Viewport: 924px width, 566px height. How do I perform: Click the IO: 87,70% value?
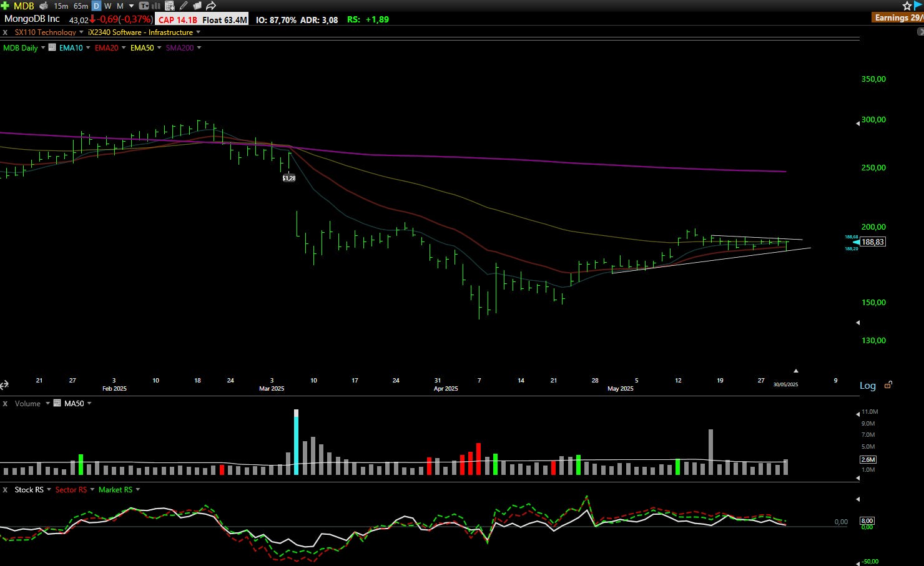pyautogui.click(x=276, y=19)
